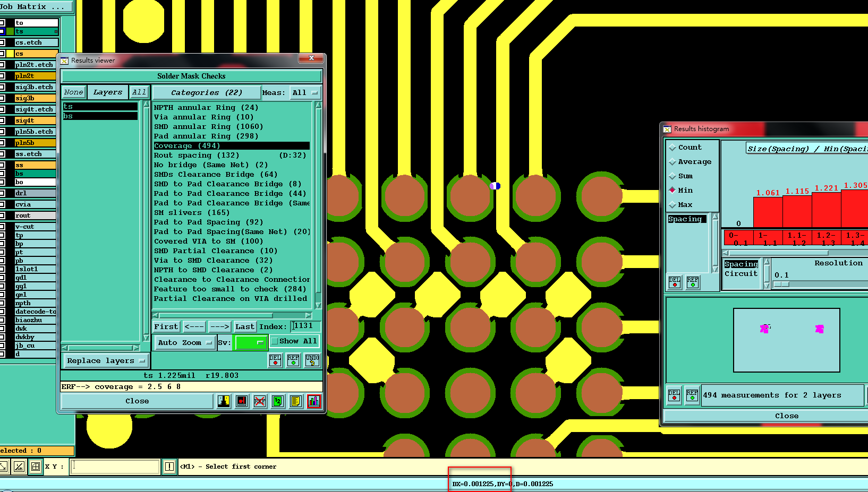Click the next result arrow button

click(219, 327)
